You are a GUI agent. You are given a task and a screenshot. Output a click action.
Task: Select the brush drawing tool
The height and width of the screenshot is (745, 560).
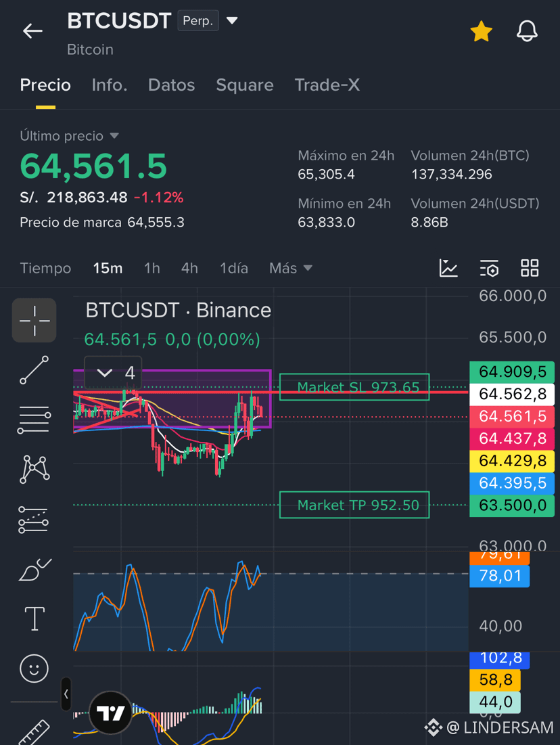coord(34,569)
